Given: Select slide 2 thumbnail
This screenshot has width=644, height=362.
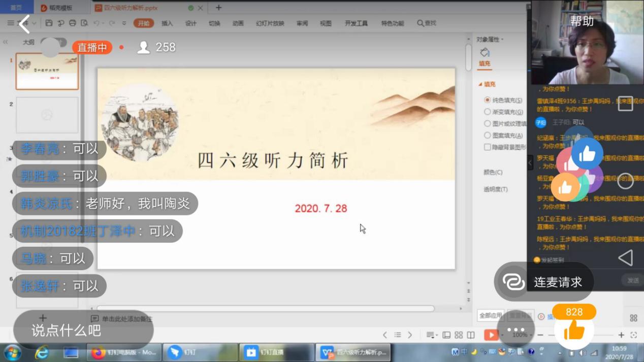Looking at the screenshot, I should pyautogui.click(x=47, y=115).
